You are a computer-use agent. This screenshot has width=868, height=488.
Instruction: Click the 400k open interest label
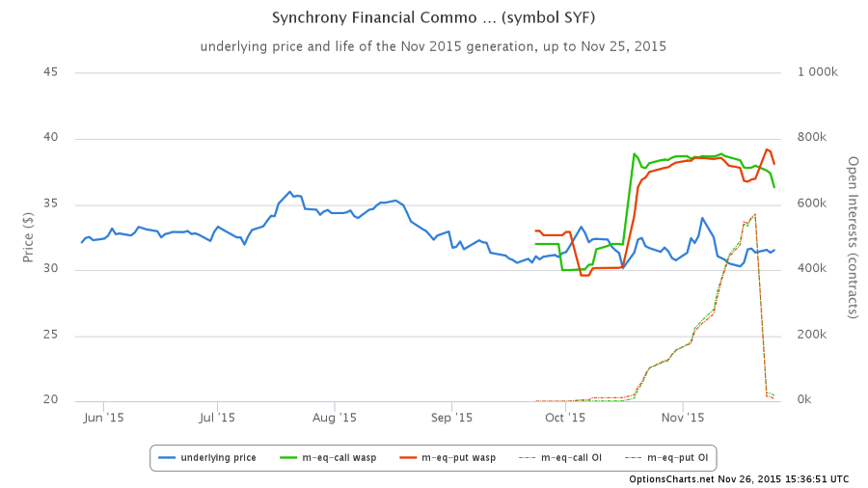coord(811,268)
